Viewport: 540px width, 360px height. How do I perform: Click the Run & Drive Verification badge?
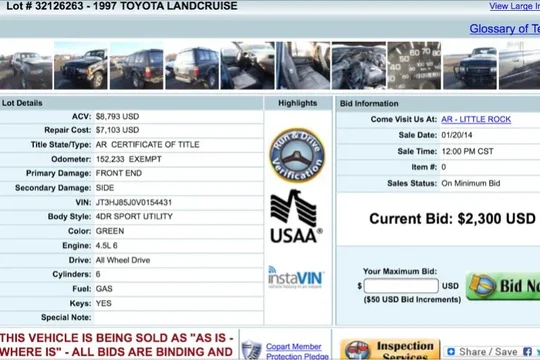point(297,155)
